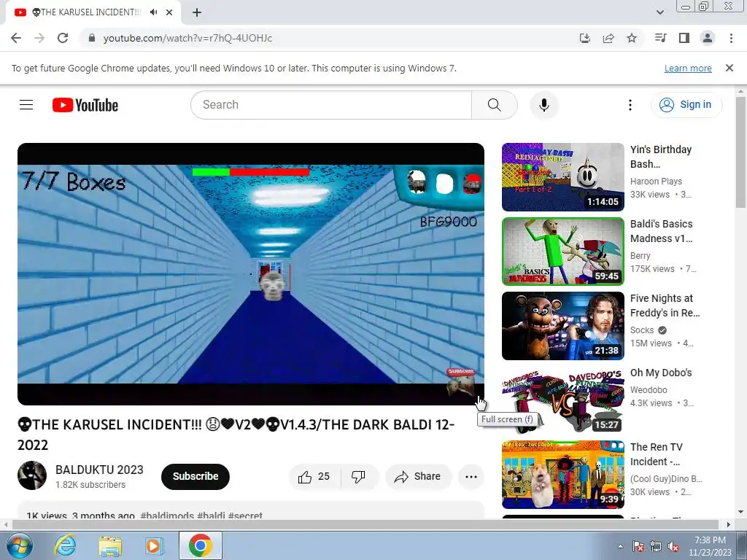Click the search magnifier button
Viewport: 747px width, 560px height.
point(495,105)
